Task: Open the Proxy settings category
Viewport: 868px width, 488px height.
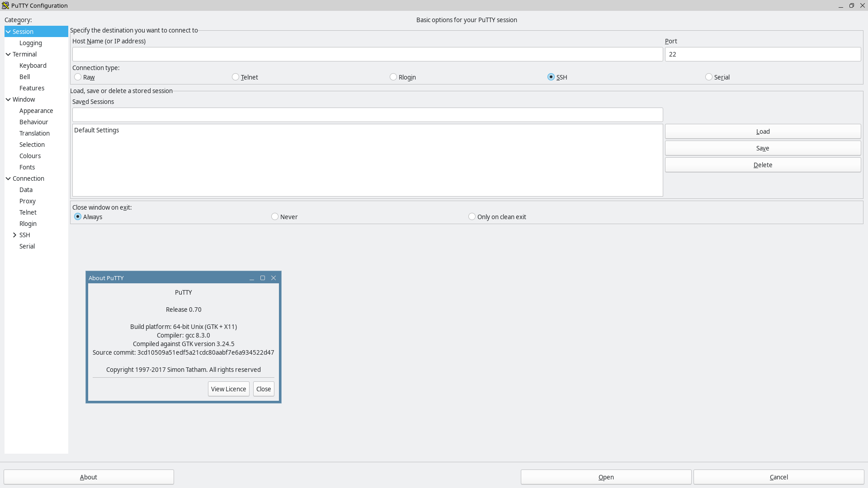Action: point(28,201)
